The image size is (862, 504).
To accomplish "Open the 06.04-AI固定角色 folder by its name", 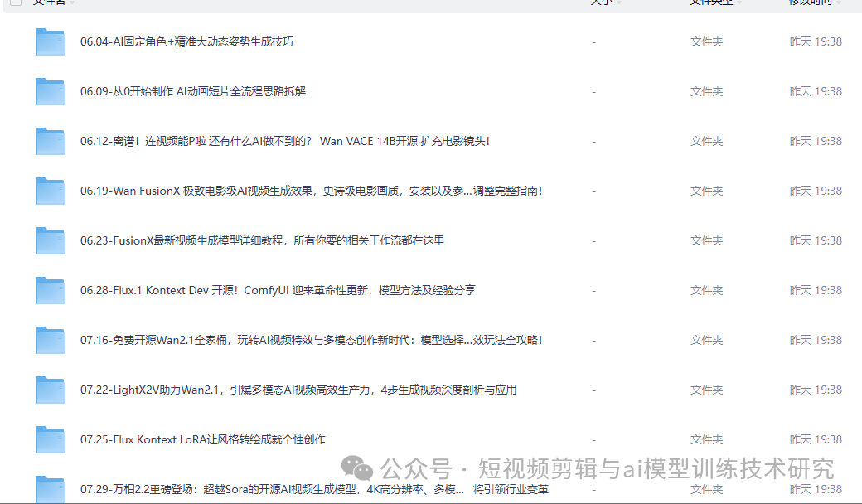I will (184, 41).
